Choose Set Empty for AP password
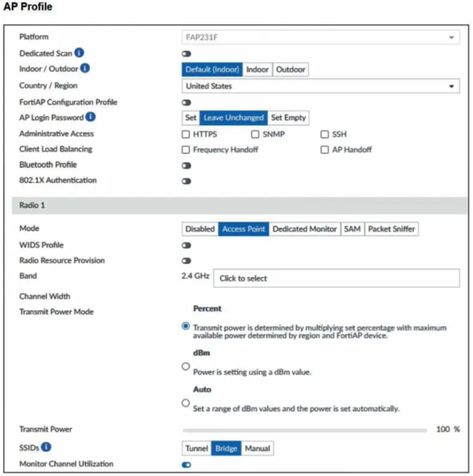Screen dimensions: 473x476 tap(288, 118)
